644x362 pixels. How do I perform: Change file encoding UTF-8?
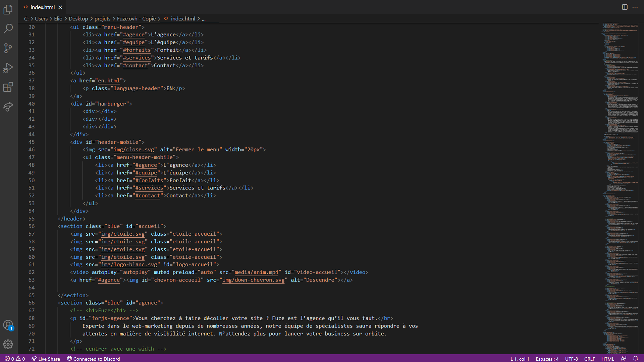[572, 359]
